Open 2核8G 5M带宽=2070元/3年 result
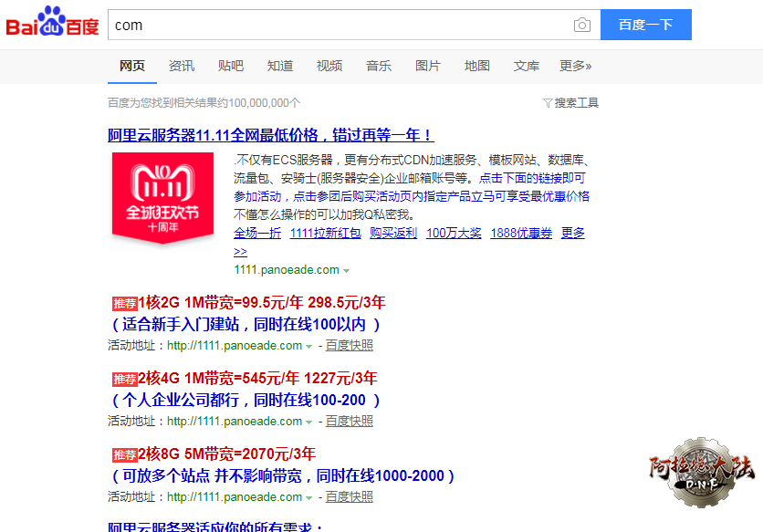The width and height of the screenshot is (763, 532). [x=226, y=454]
